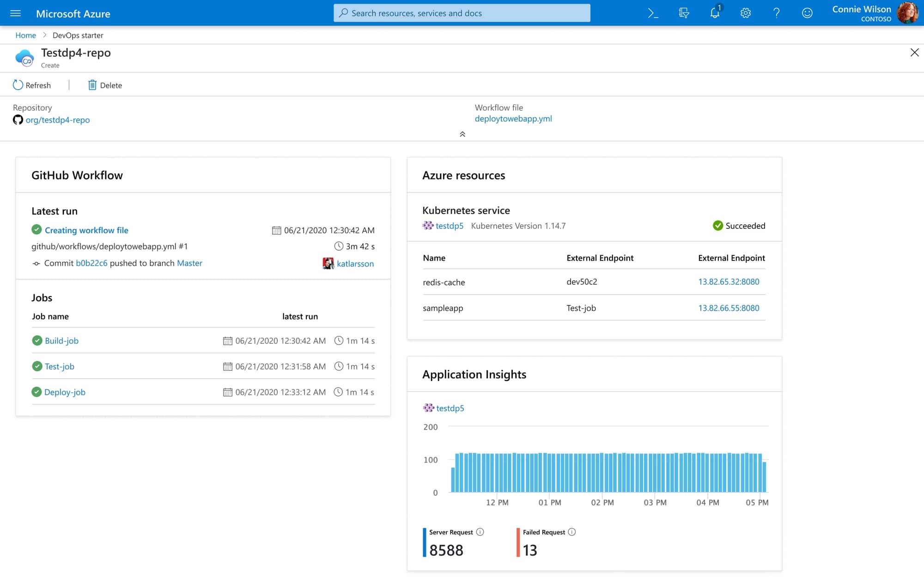Open the deploytowebapp.yml workflow file
This screenshot has height=578, width=924.
coord(513,119)
